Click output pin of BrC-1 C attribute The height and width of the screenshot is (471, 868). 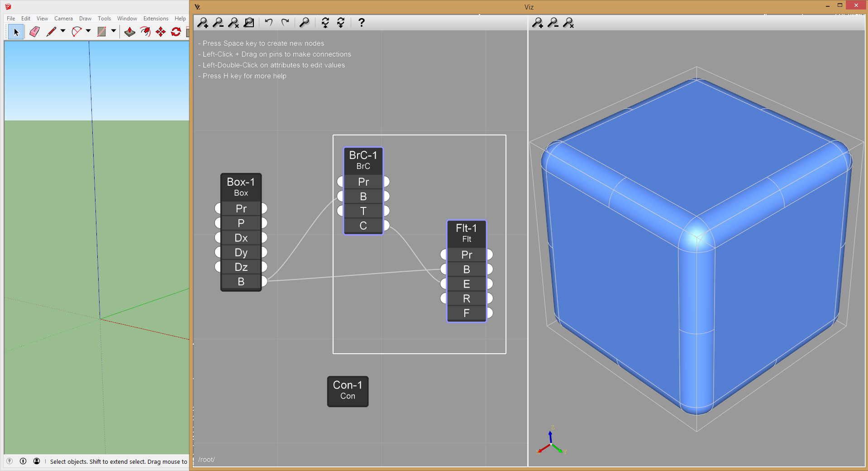click(x=386, y=226)
